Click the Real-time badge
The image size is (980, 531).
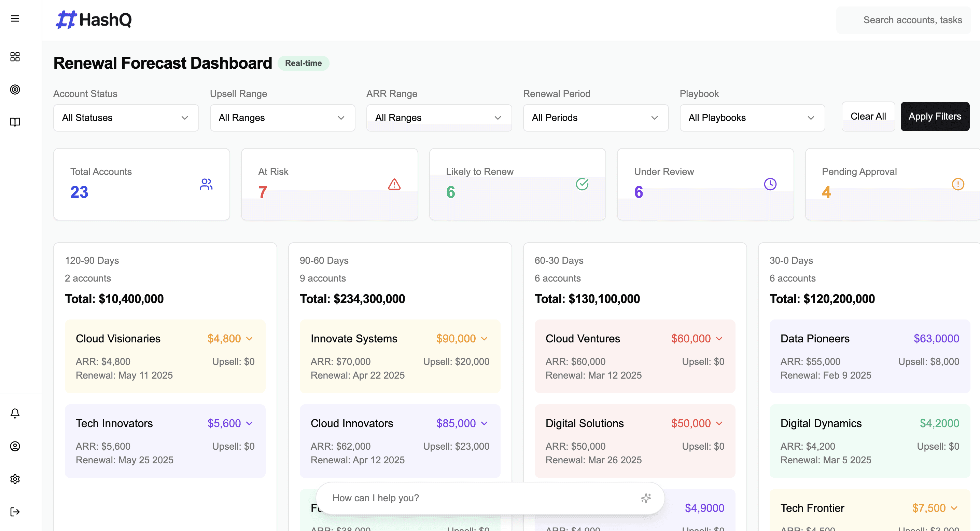(x=303, y=63)
